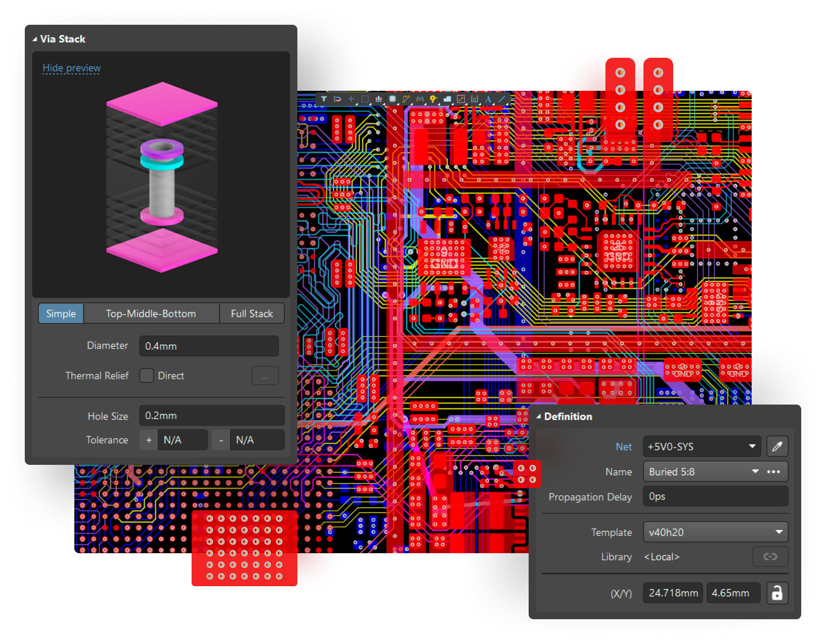Viewport: 826px width, 644px height.
Task: Select the Top-Middle-Bottom mode
Action: pyautogui.click(x=151, y=313)
